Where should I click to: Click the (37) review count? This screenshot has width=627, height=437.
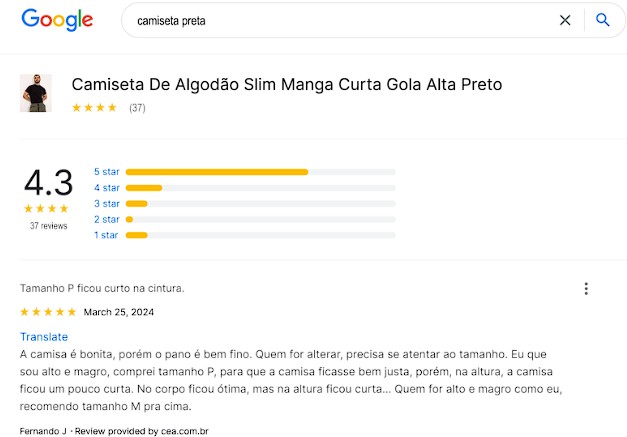click(x=137, y=108)
